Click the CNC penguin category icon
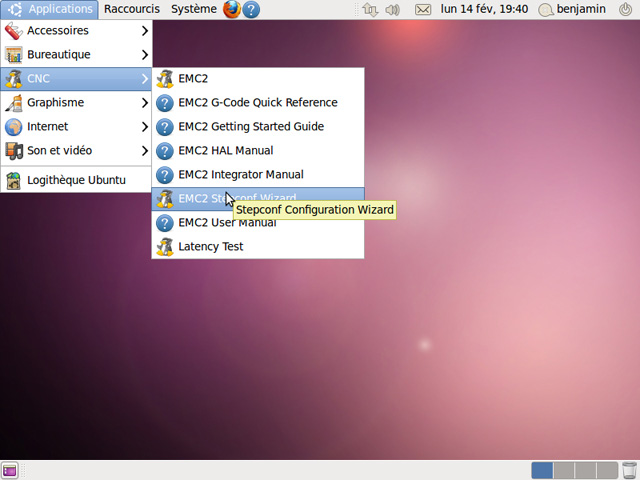640x480 pixels. [13, 79]
